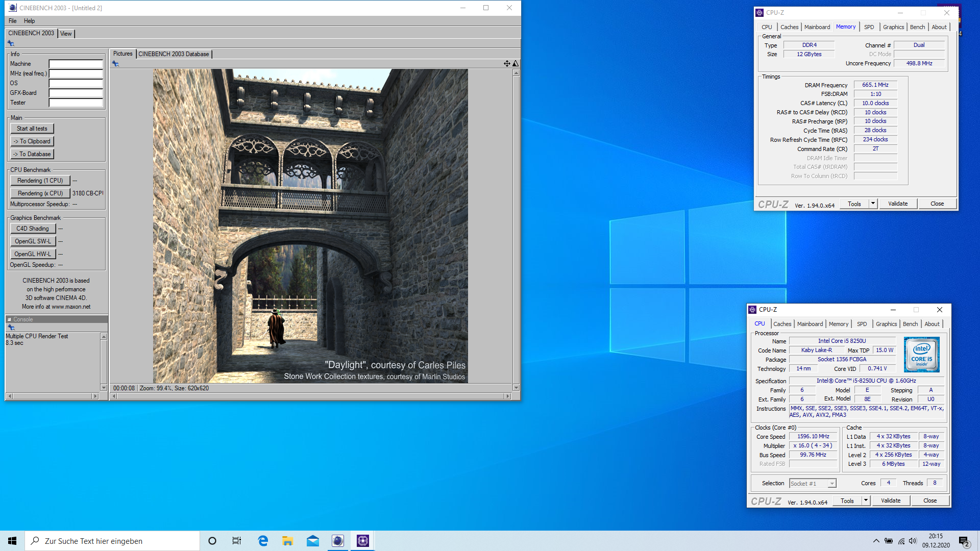This screenshot has height=551, width=980.
Task: Click the pin icon in Console panel
Action: (11, 328)
